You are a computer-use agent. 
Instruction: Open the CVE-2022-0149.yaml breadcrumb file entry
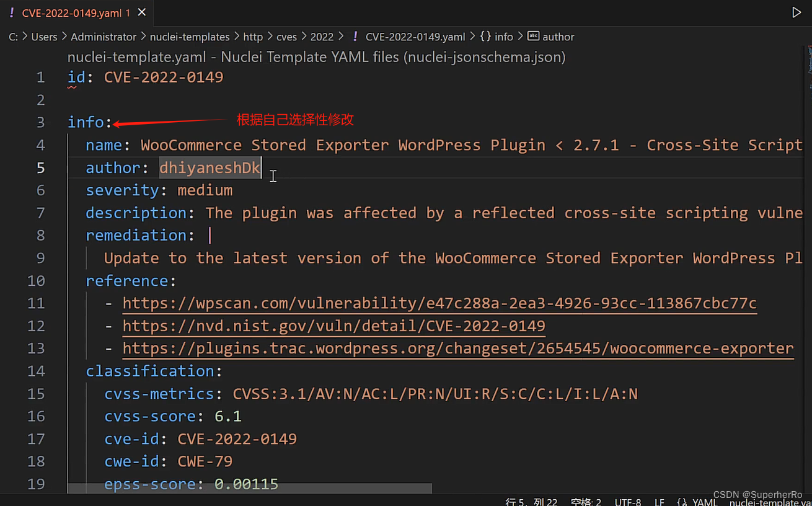tap(415, 37)
